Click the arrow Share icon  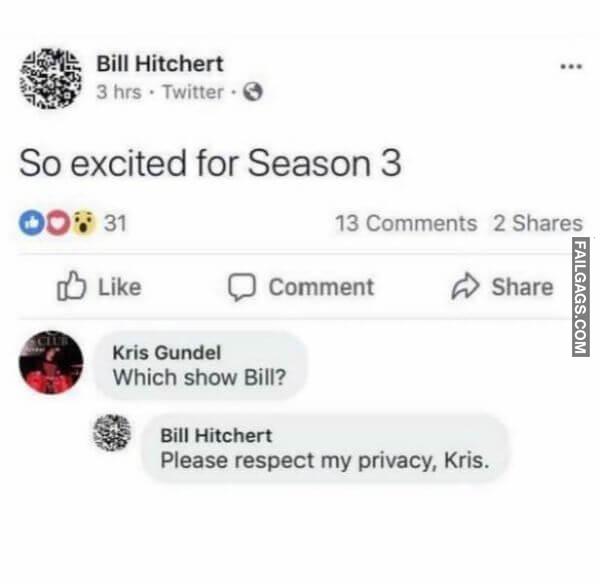pos(465,285)
